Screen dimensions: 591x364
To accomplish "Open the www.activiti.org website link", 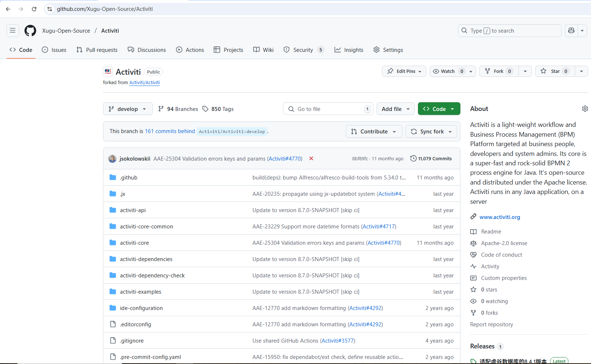I will point(500,217).
